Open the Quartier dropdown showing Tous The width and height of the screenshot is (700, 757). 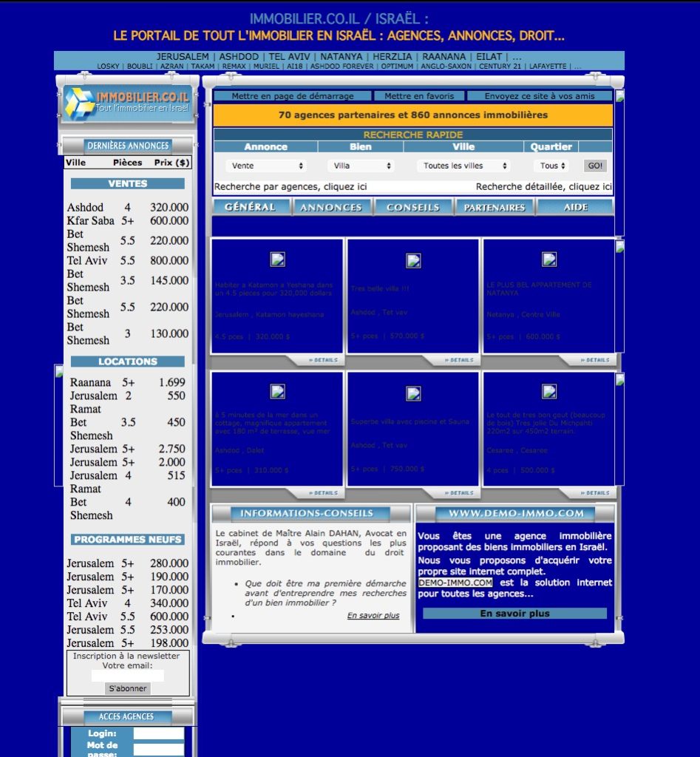[552, 166]
